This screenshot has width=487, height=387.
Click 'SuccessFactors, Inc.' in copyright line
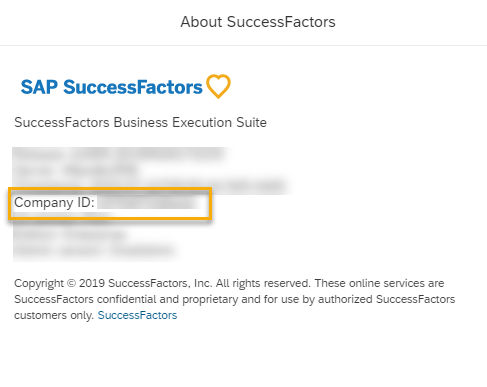click(160, 283)
